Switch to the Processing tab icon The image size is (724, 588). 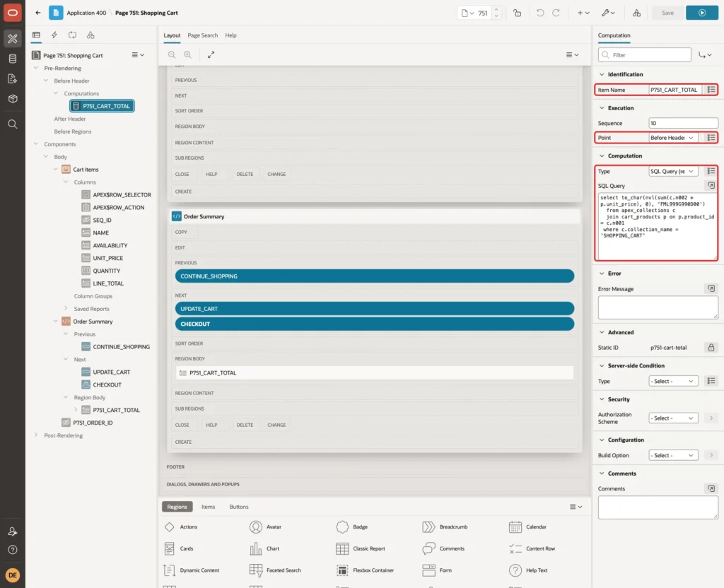click(x=72, y=35)
